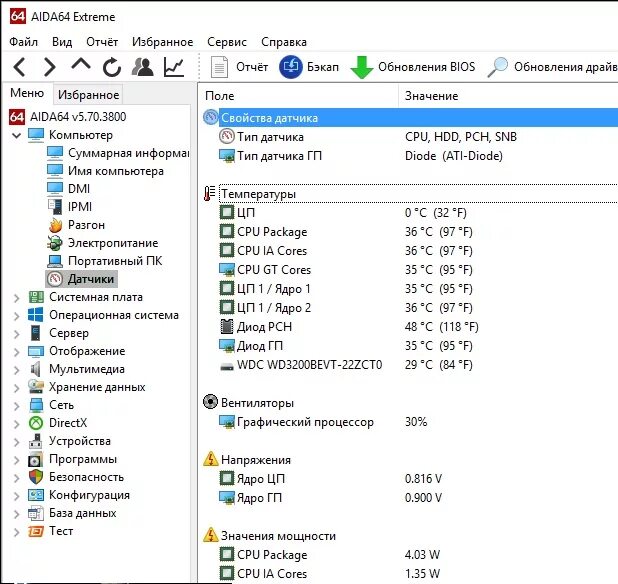Go back with the left arrow toolbar icon
The width and height of the screenshot is (618, 584).
point(20,67)
